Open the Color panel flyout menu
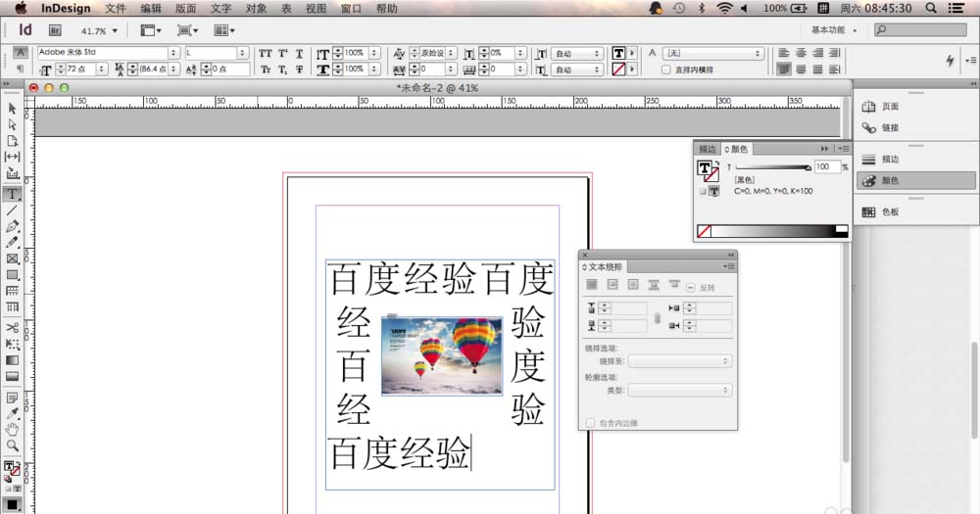Image resolution: width=980 pixels, height=514 pixels. [x=843, y=149]
